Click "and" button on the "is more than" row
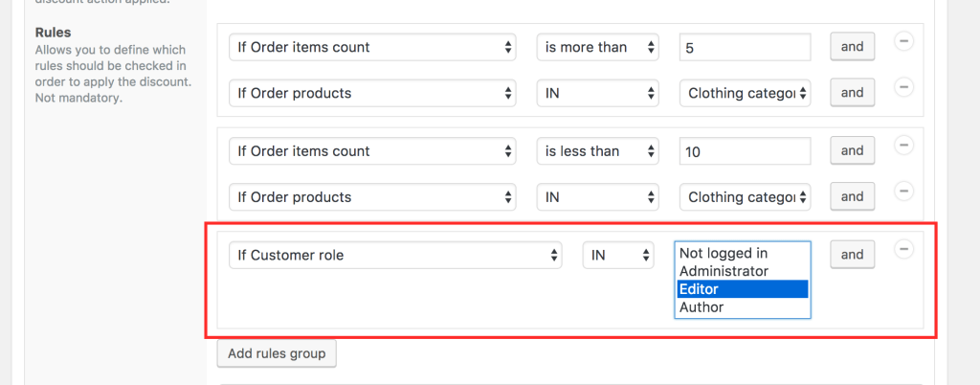This screenshot has width=980, height=385. coord(852,47)
